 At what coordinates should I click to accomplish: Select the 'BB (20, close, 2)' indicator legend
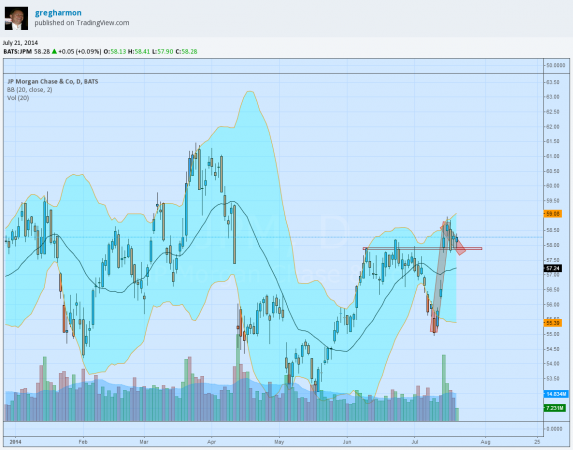click(30, 90)
